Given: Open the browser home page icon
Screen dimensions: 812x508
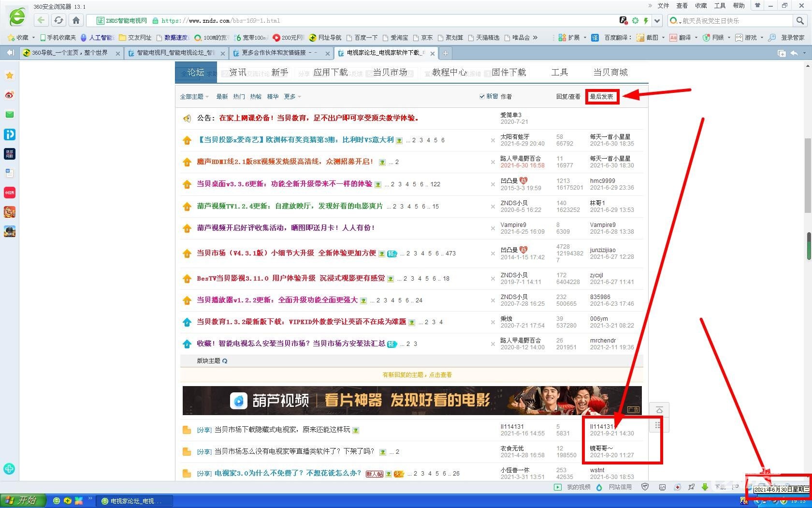Looking at the screenshot, I should pos(76,20).
